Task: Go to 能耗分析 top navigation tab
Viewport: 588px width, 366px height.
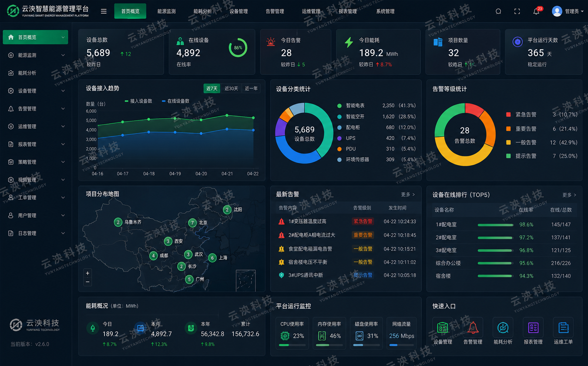Action: tap(203, 11)
